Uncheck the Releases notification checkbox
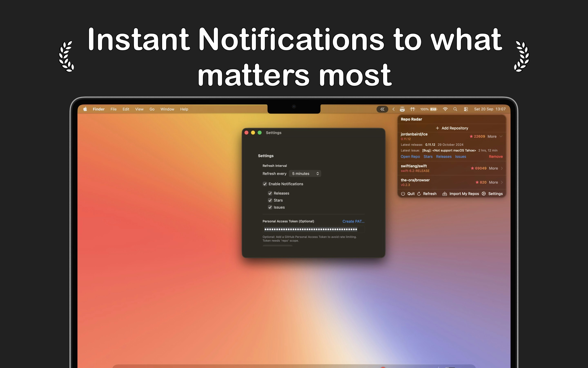Viewport: 588px width, 368px height. pos(270,193)
